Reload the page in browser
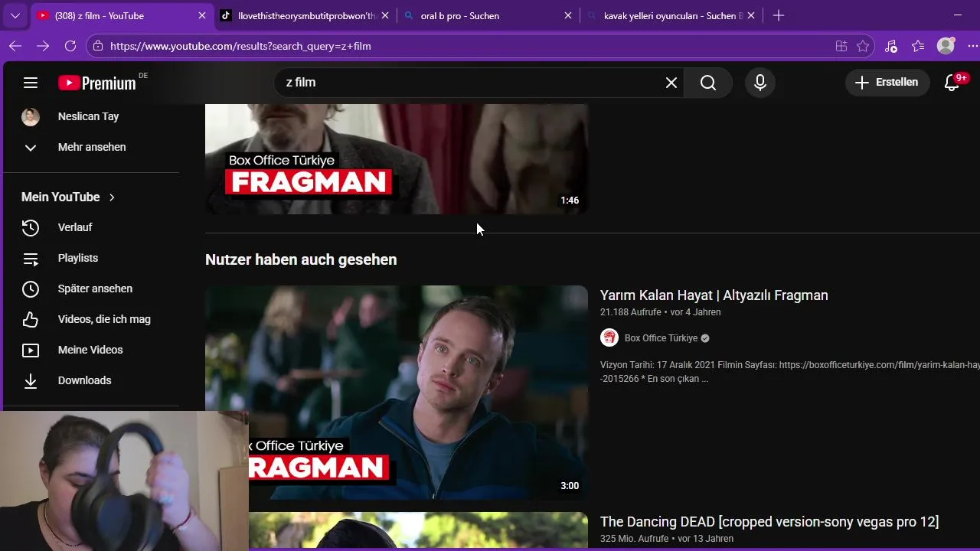The height and width of the screenshot is (551, 980). (70, 46)
